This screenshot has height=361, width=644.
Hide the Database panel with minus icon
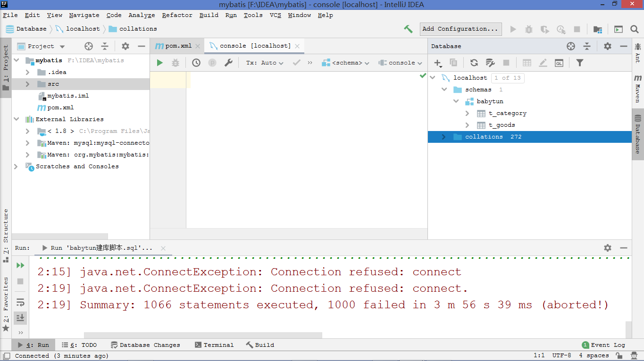(x=624, y=46)
